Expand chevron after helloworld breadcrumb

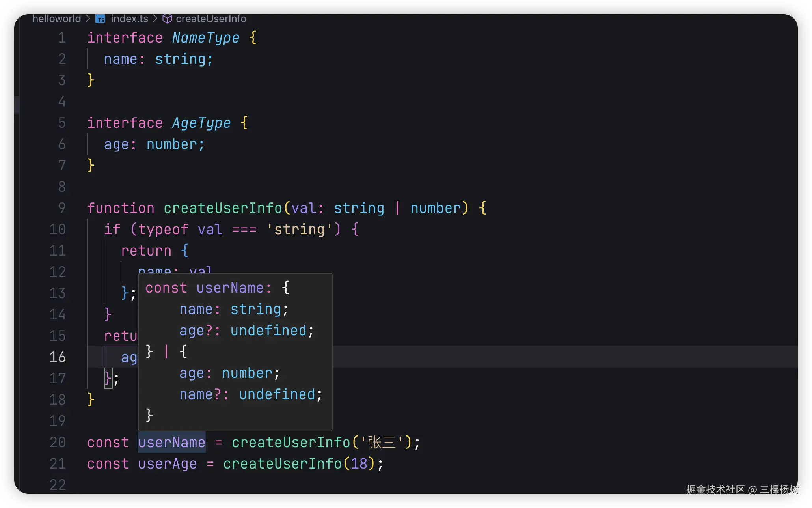(88, 19)
